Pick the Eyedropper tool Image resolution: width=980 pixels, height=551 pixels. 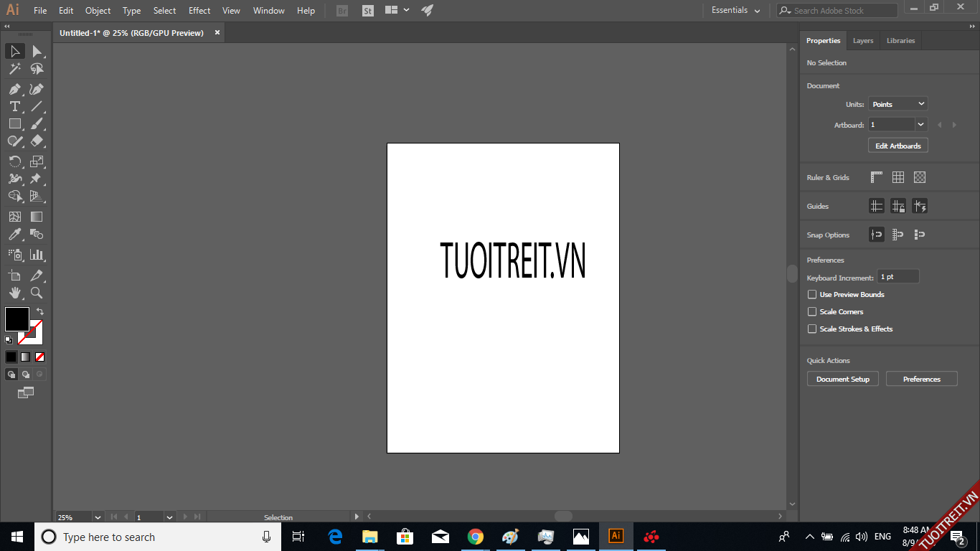pyautogui.click(x=14, y=235)
